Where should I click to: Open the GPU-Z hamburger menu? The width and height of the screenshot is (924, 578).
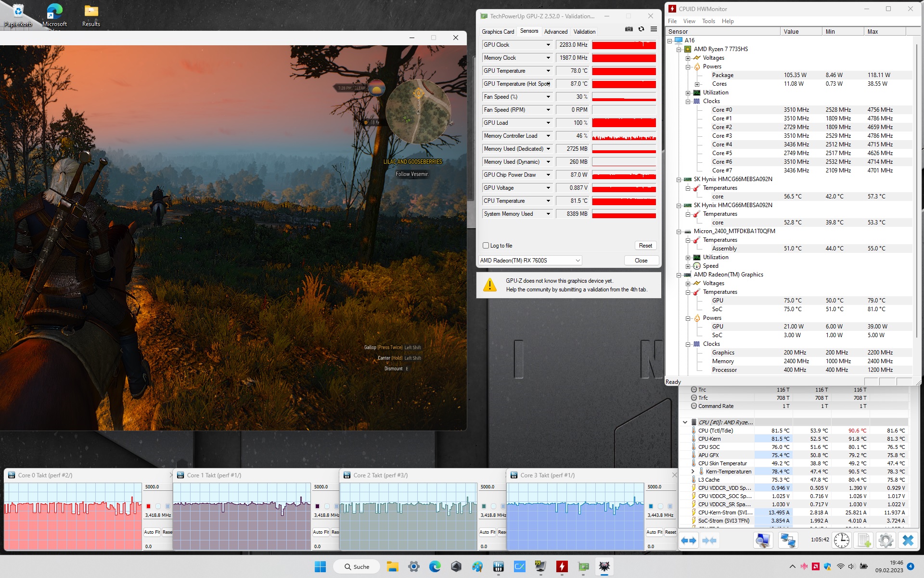(x=654, y=29)
